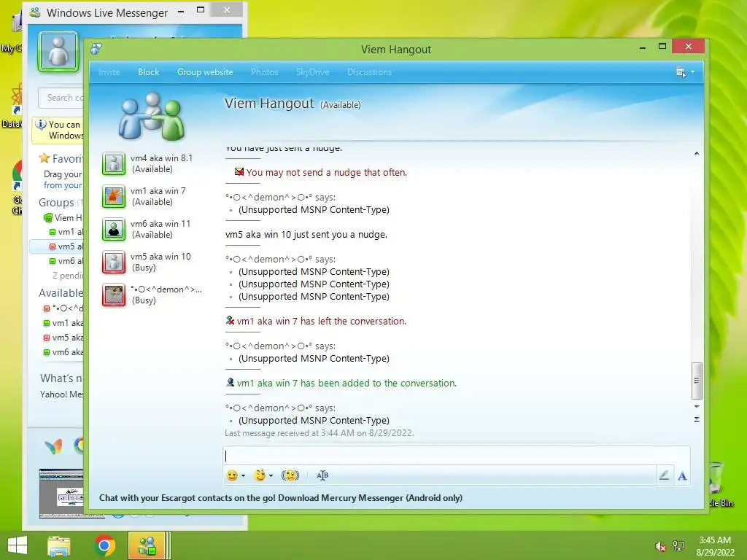This screenshot has height=560, width=747.
Task: Click search contacts field in Messenger window
Action: click(62, 98)
